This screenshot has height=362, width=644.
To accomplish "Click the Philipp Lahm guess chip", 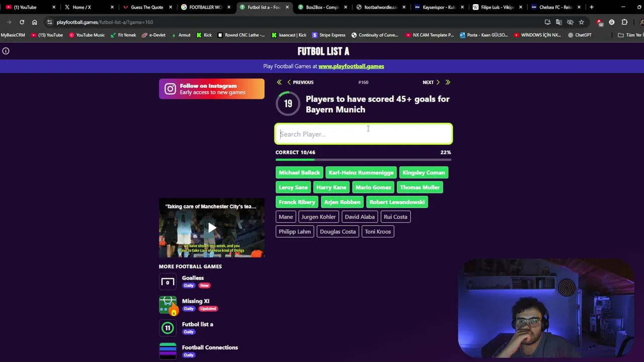I will click(295, 232).
